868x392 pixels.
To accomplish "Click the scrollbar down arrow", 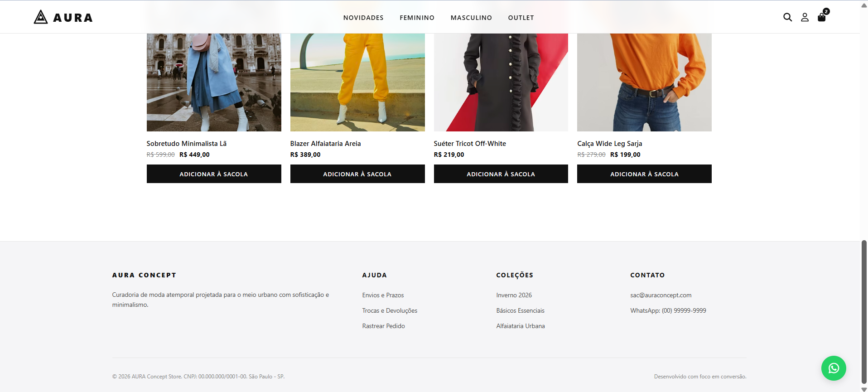I will (x=864, y=389).
